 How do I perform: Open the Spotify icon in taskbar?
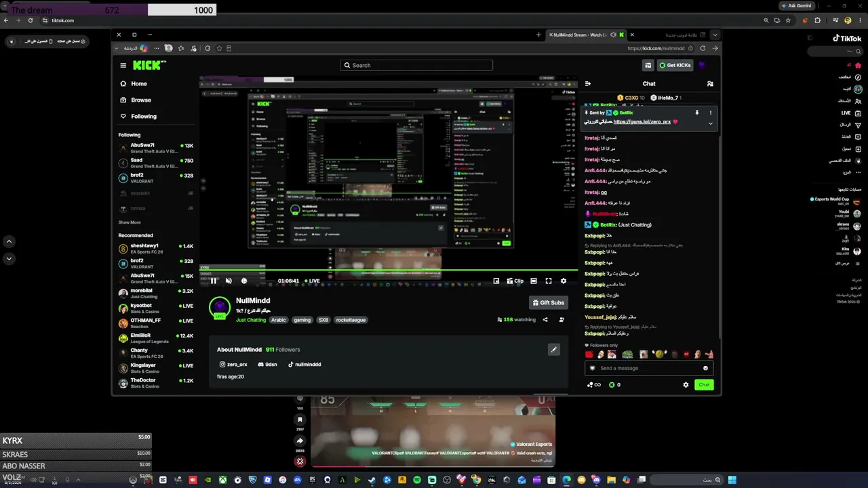(417, 480)
